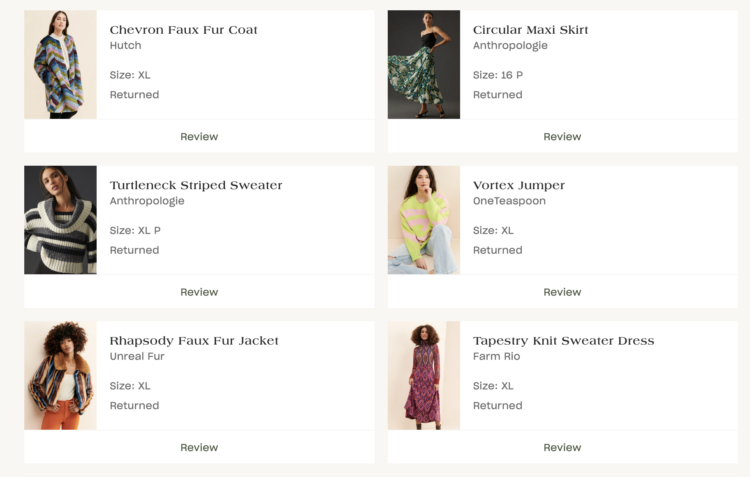
Task: Select the Turtleneck Striped Sweater thumbnail
Action: click(60, 220)
